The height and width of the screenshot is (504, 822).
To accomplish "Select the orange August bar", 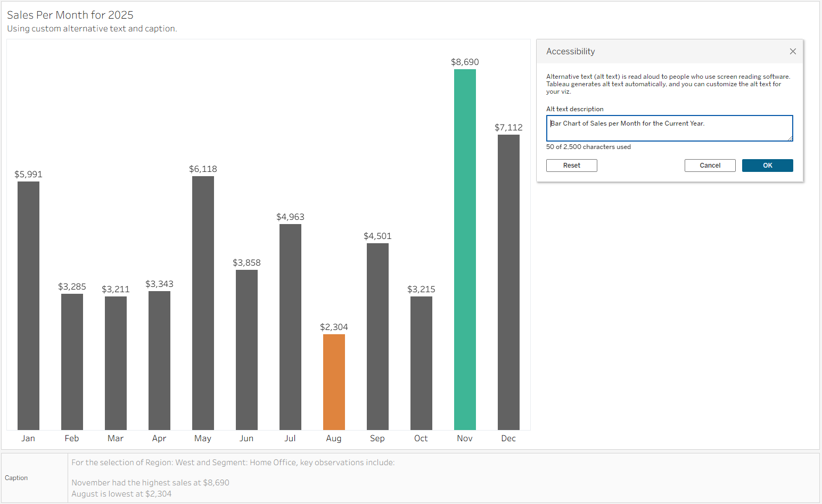I will click(334, 382).
